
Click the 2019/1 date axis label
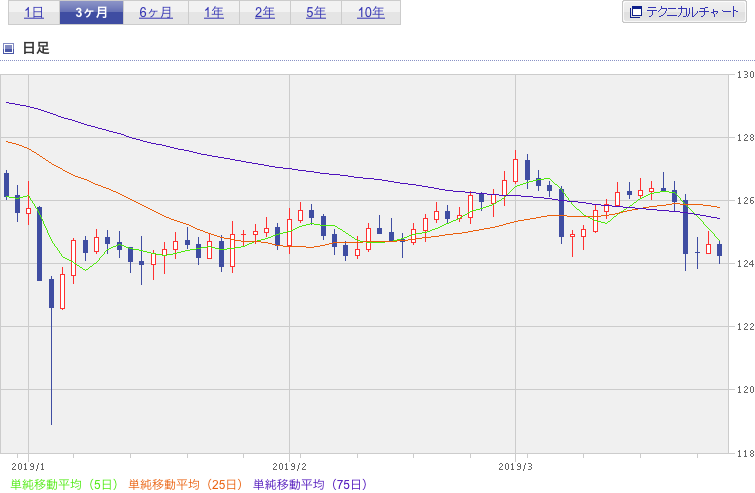tap(28, 467)
